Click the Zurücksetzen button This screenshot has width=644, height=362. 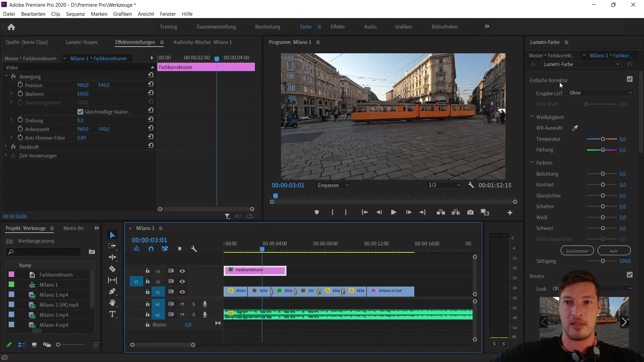pyautogui.click(x=577, y=251)
